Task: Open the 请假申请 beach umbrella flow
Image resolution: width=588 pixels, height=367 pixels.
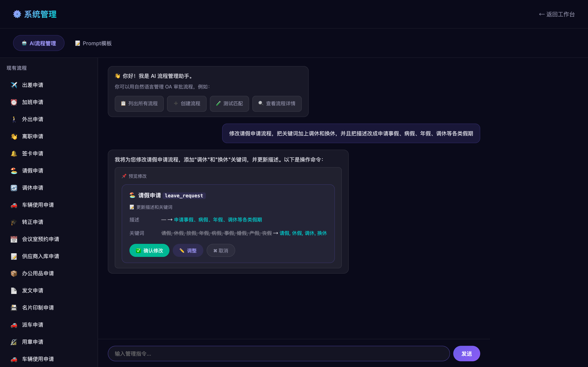Action: coord(32,171)
